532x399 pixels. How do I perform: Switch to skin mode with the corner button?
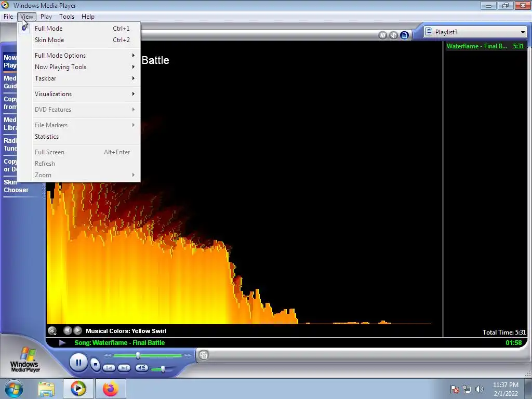(204, 355)
